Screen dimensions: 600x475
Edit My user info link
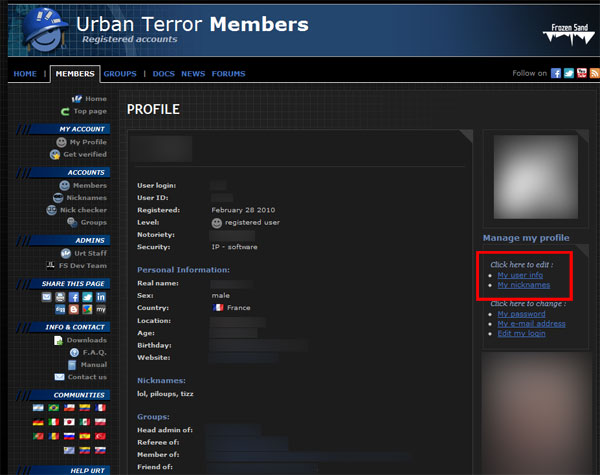point(520,275)
